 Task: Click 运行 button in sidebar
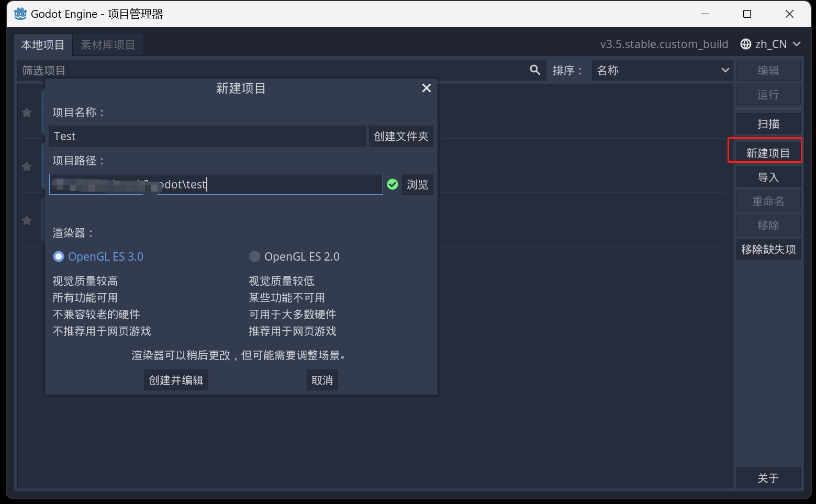[x=768, y=94]
